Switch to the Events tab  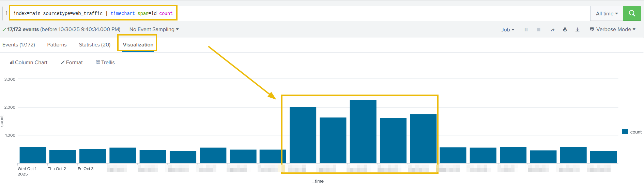pyautogui.click(x=19, y=45)
